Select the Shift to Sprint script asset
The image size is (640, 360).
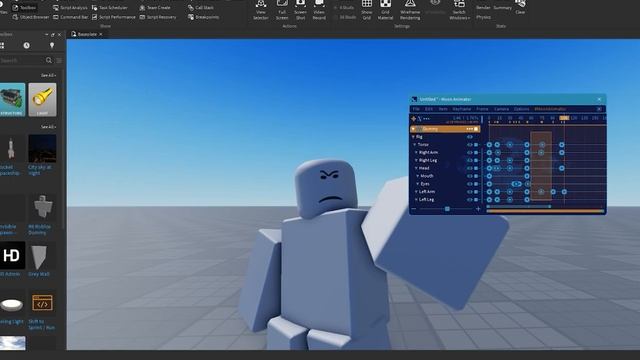(42, 309)
